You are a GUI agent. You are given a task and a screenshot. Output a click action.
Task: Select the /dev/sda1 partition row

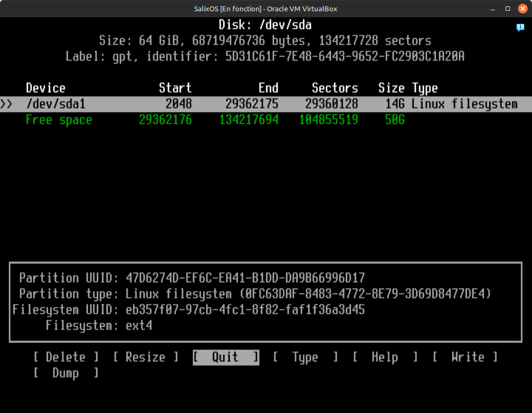point(56,104)
